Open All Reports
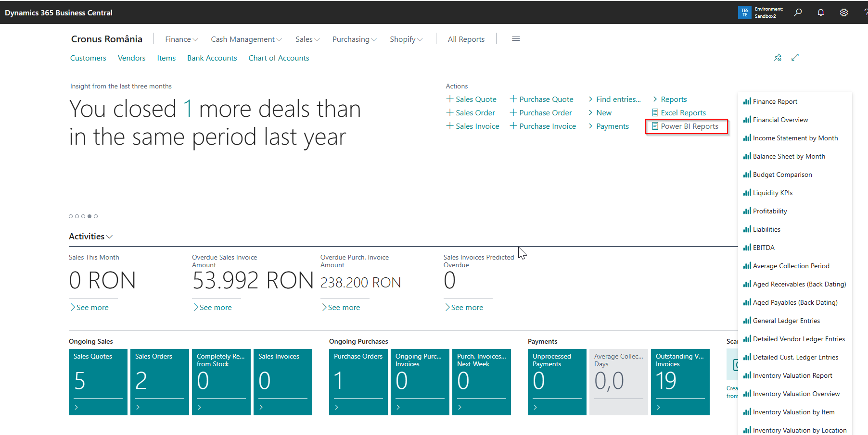Image resolution: width=868 pixels, height=435 pixels. [x=466, y=39]
